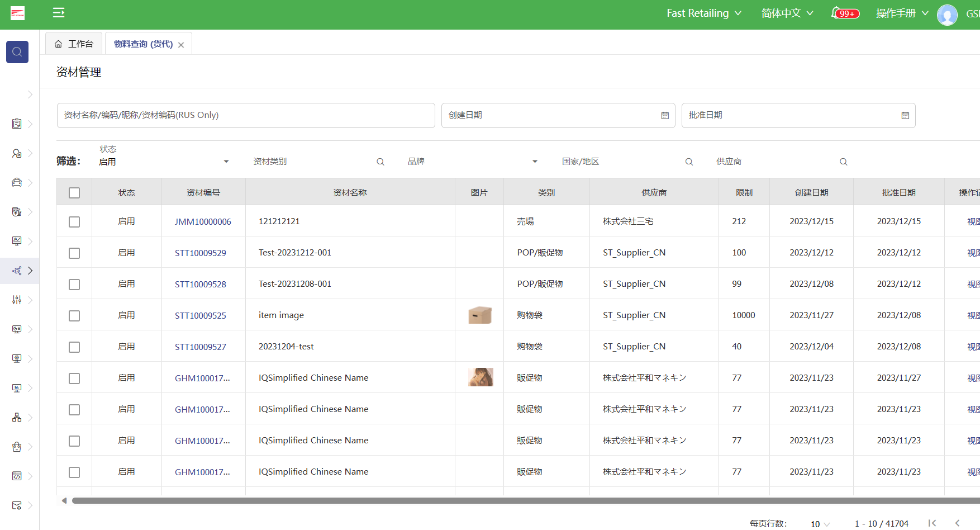Viewport: 980px width, 530px height.
Task: Open the Fast Retailing dropdown
Action: click(x=704, y=13)
